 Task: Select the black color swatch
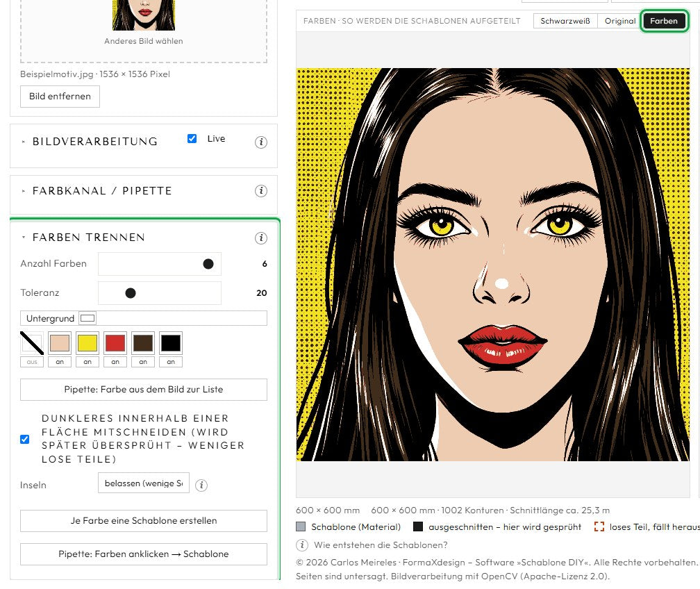[x=171, y=343]
